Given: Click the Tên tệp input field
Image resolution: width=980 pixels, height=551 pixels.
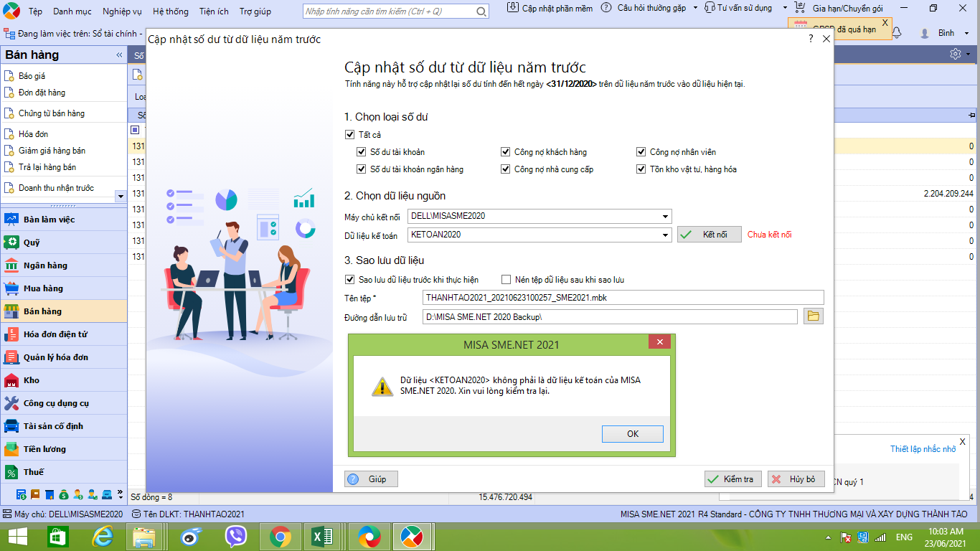Looking at the screenshot, I should 623,298.
